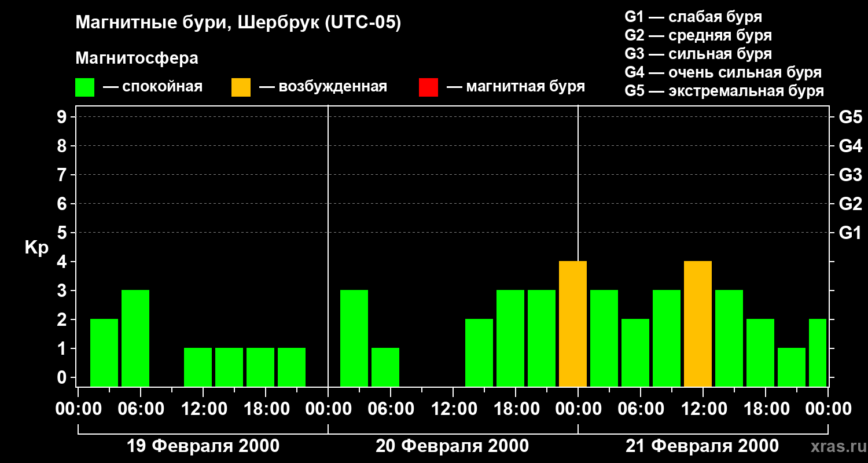
Task: Click the Kp 3 bar at 00:00–03:00 on 21 February
Action: (604, 338)
